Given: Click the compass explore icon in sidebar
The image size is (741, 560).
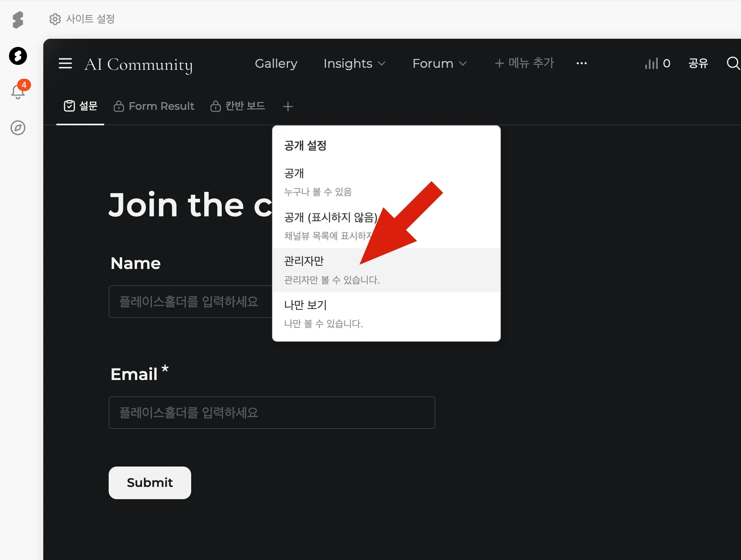Looking at the screenshot, I should [x=18, y=128].
